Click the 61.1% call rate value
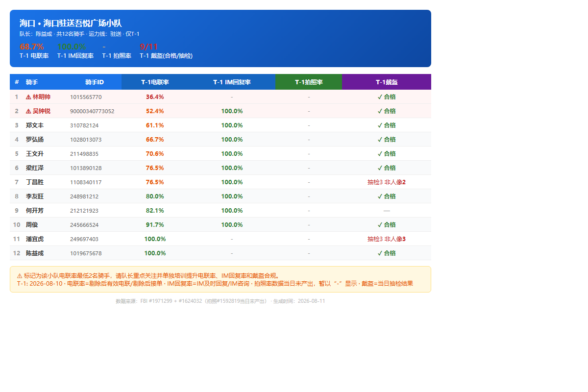 (x=155, y=125)
